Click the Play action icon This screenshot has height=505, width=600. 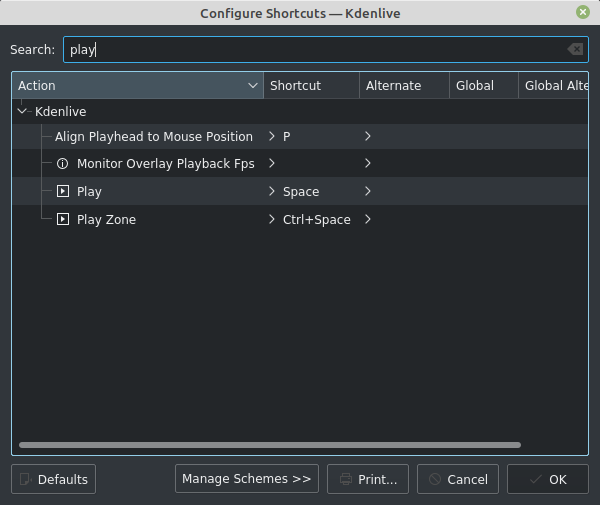coord(63,191)
